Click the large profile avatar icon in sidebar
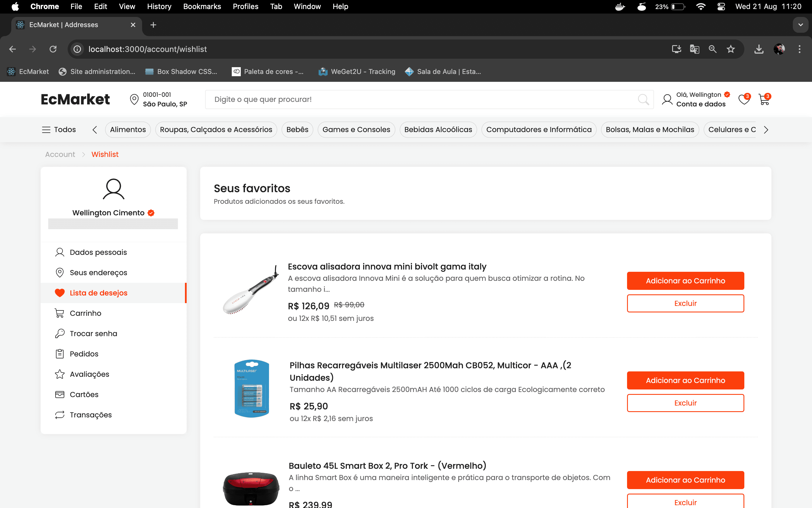Viewport: 812px width, 508px height. 113,189
